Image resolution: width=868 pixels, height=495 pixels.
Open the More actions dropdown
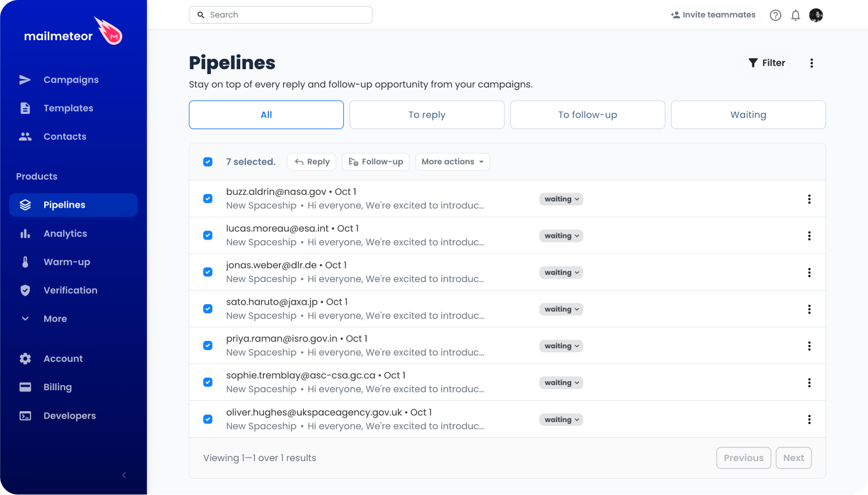(x=452, y=162)
